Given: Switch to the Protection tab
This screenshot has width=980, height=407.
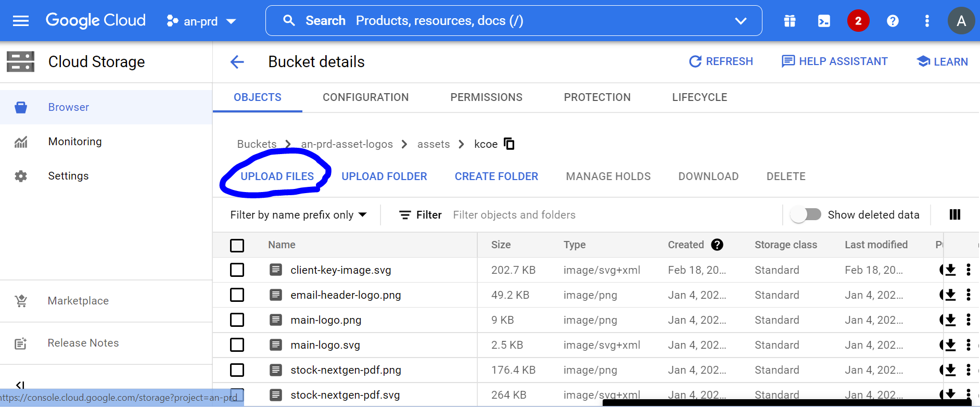Looking at the screenshot, I should [597, 97].
